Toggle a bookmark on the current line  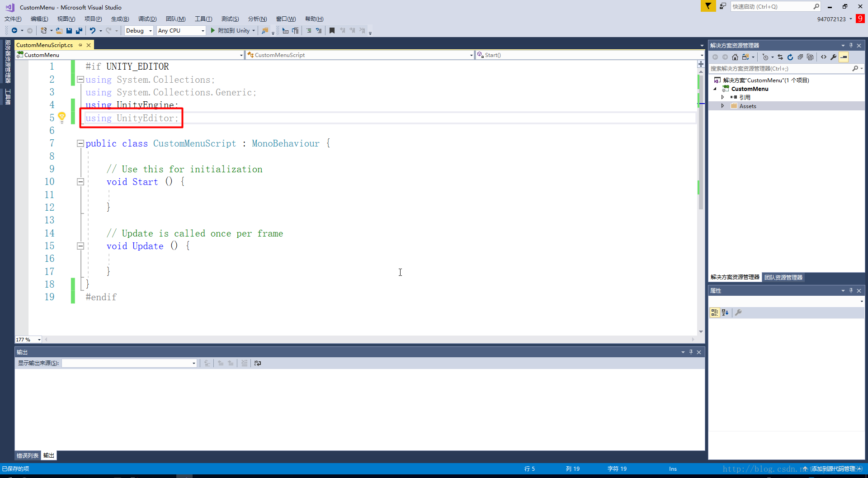click(332, 30)
